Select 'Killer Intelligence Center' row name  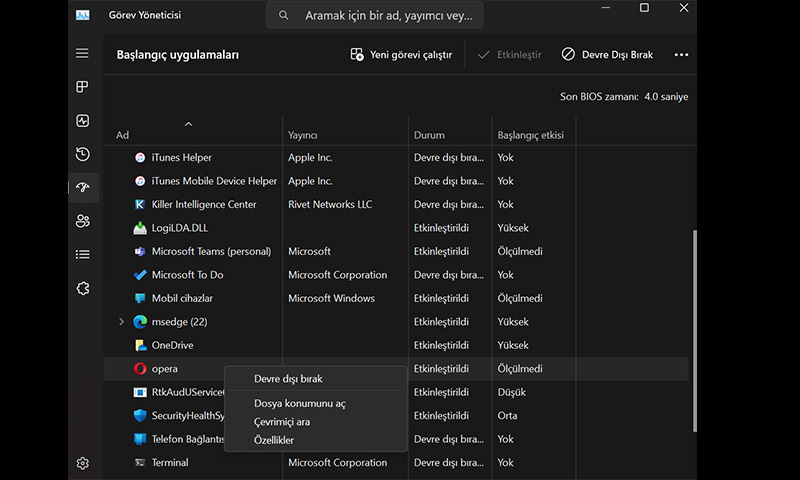click(x=204, y=205)
